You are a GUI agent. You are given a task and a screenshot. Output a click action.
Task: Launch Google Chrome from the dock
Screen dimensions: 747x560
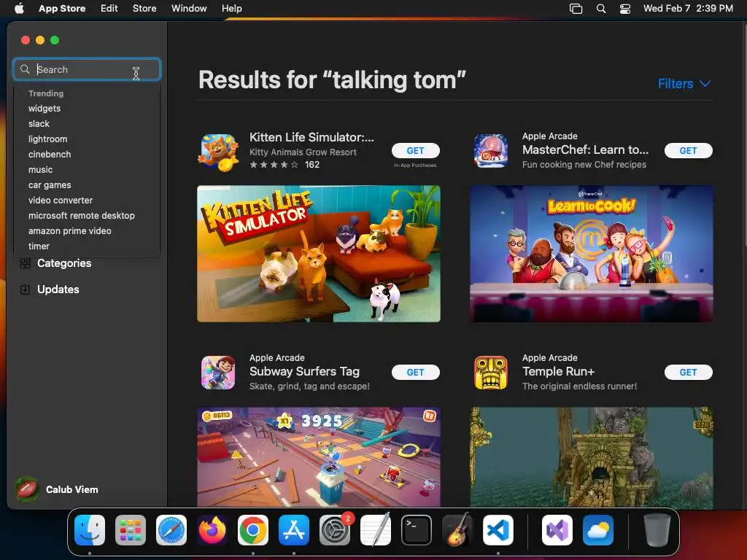click(253, 530)
